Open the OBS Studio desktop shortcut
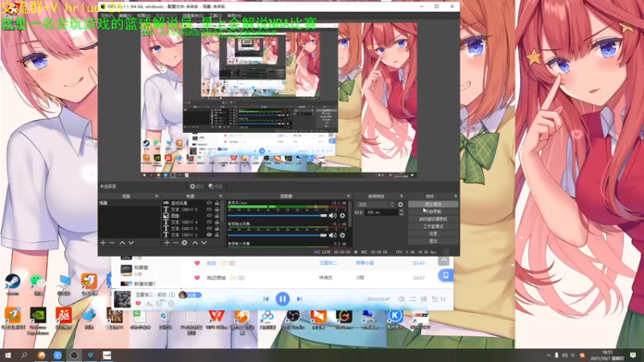Image resolution: width=644 pixels, height=362 pixels. (x=293, y=319)
